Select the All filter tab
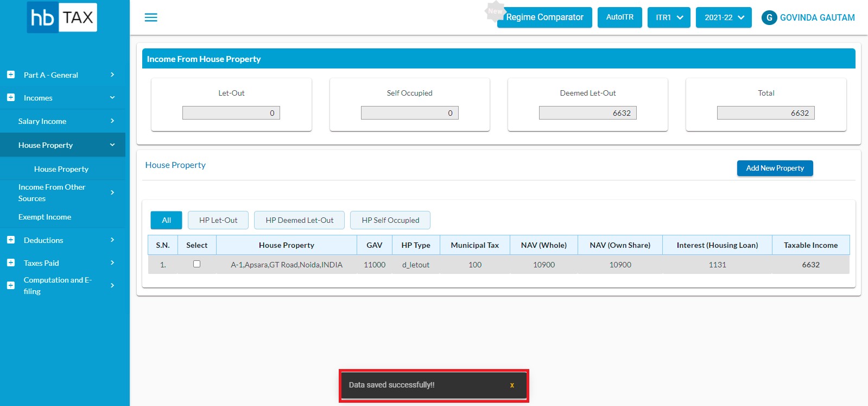Screen dimensions: 868x406 coord(166,220)
